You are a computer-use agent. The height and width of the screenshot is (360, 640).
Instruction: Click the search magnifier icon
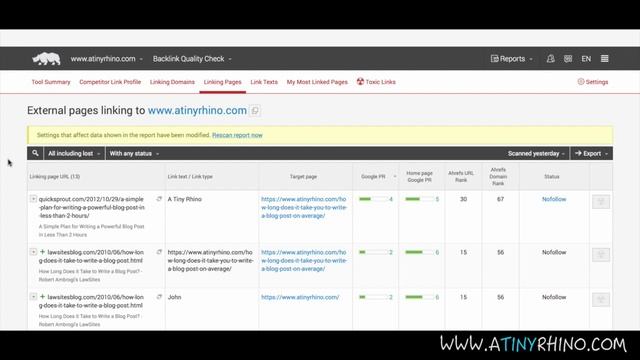35,153
